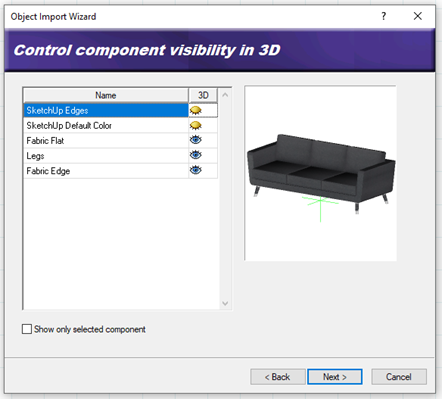Proceed with the Next button

click(x=335, y=377)
